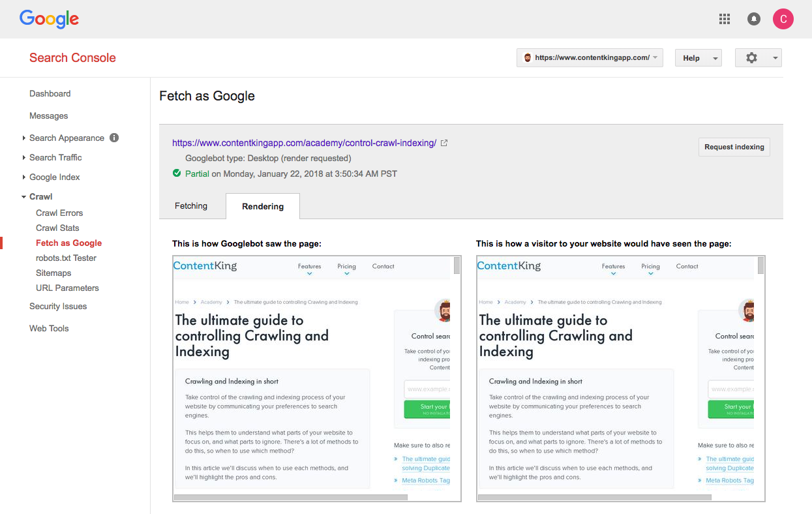Open Web Tools in the sidebar
The height and width of the screenshot is (514, 812).
[49, 328]
